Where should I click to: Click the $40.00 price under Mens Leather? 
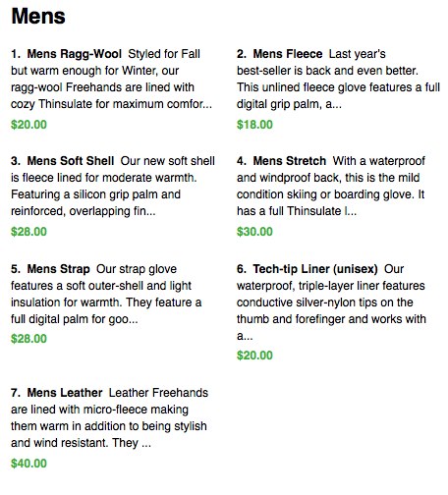click(x=28, y=464)
